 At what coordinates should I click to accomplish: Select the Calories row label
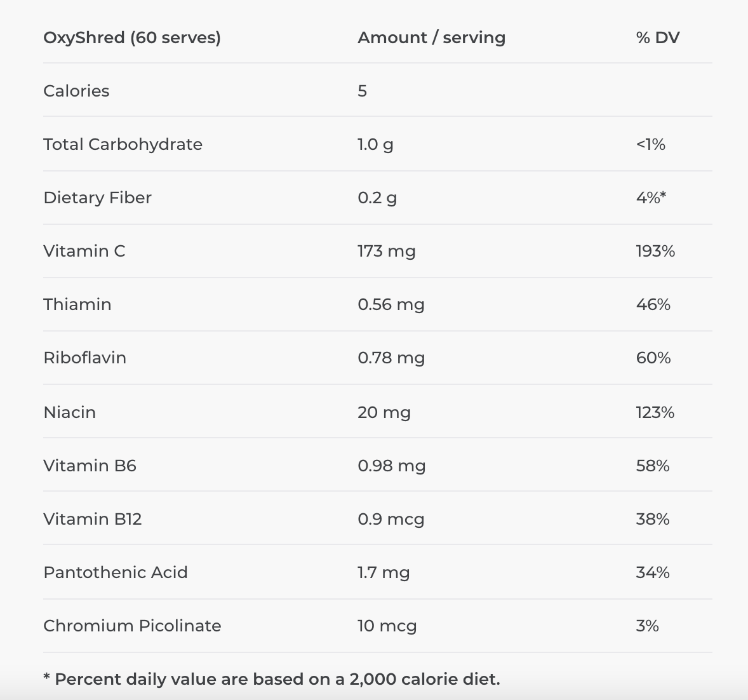pos(76,91)
